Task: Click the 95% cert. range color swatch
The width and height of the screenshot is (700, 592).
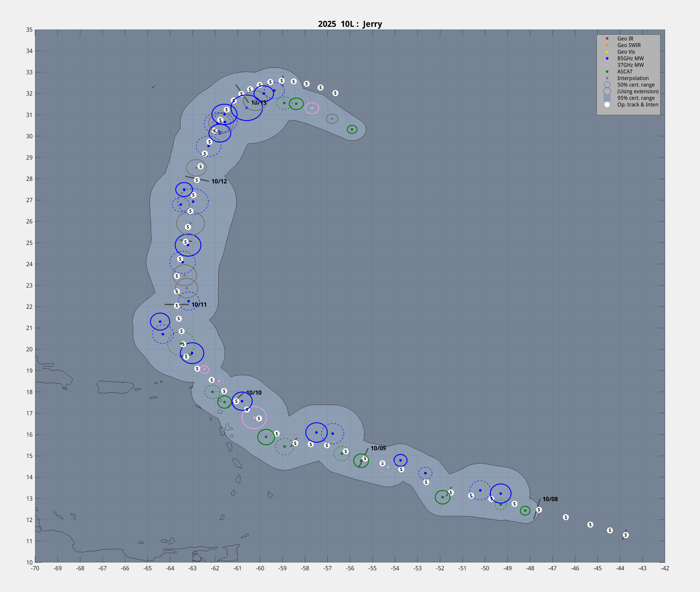Action: pyautogui.click(x=607, y=98)
